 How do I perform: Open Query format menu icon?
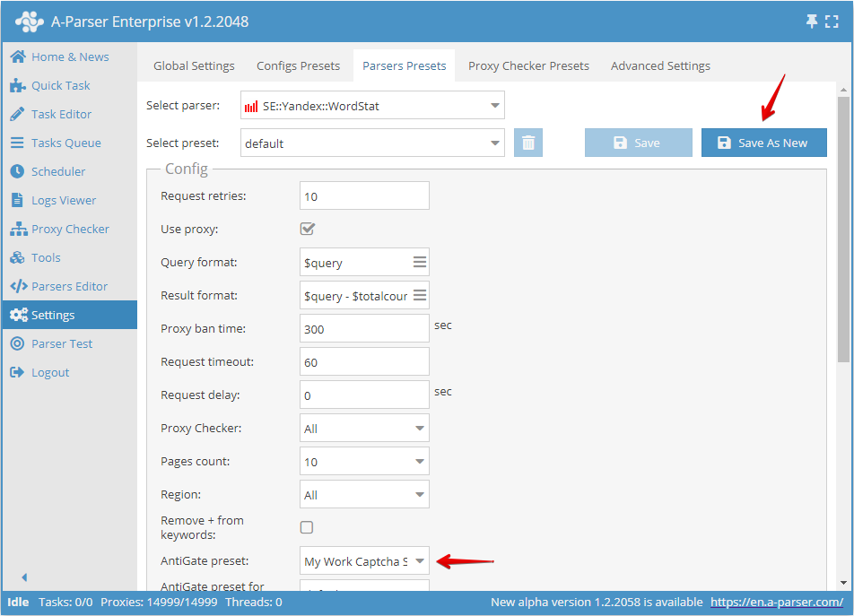[x=419, y=262]
